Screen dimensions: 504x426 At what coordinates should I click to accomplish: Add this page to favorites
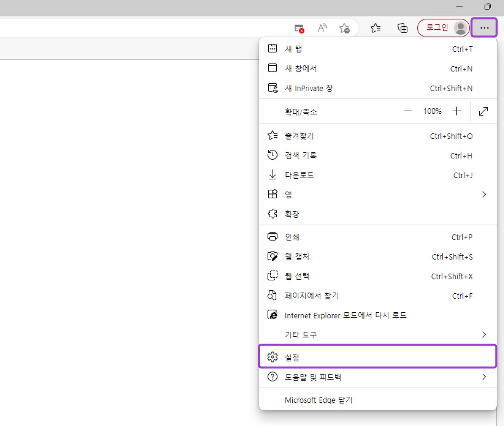pyautogui.click(x=345, y=28)
